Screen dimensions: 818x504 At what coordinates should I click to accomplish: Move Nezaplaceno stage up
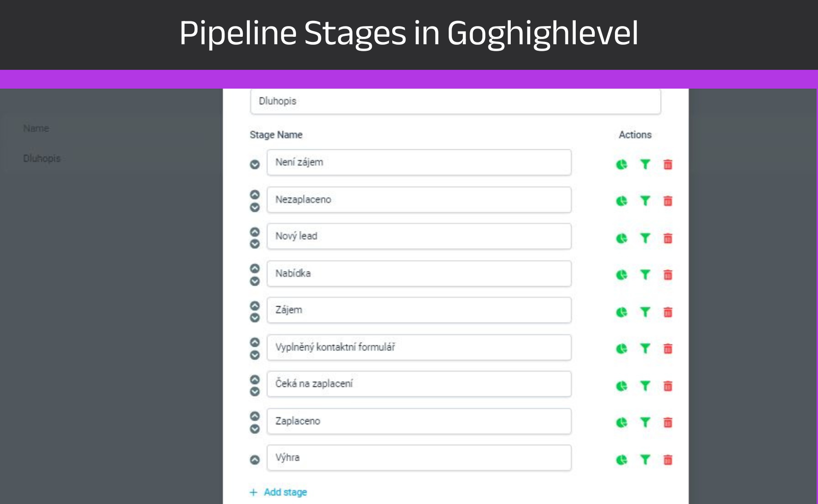click(255, 194)
